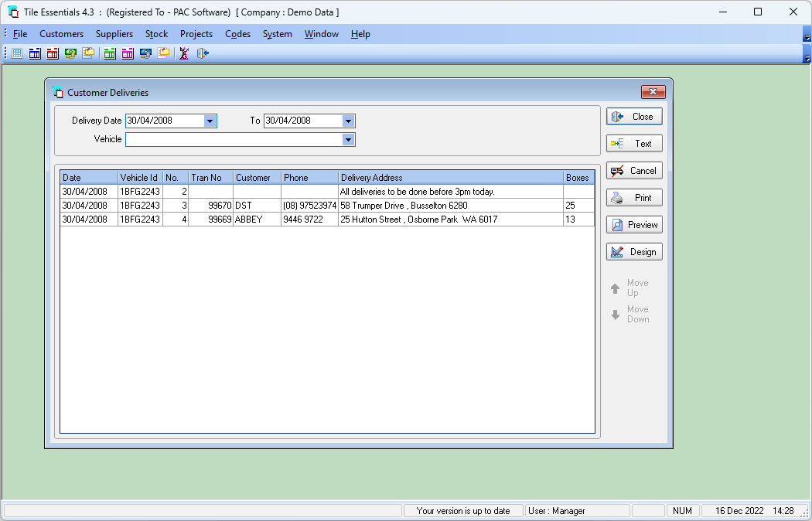Open the Stock menu

pos(156,34)
